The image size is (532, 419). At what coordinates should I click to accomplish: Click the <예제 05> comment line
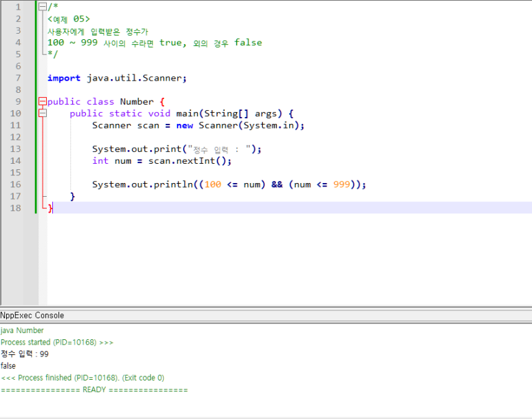coord(69,19)
